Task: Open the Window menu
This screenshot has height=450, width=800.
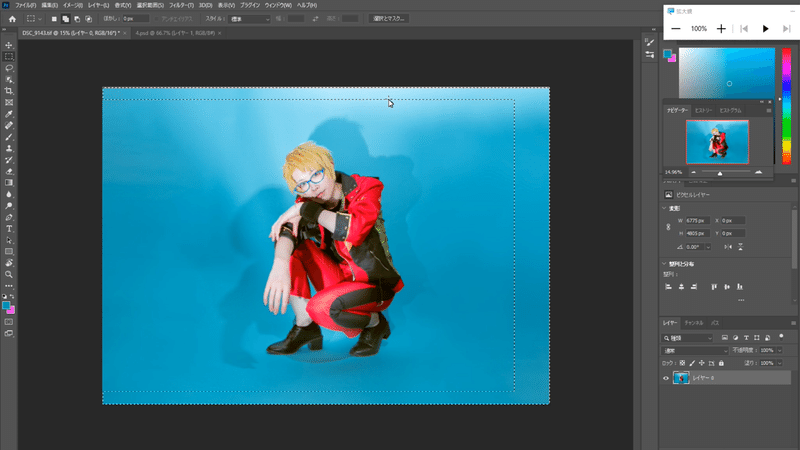Action: (x=278, y=5)
